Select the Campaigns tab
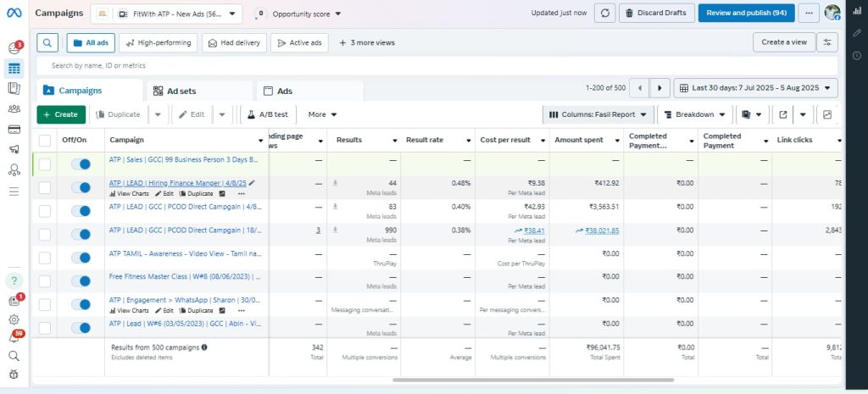This screenshot has width=868, height=394. point(90,91)
